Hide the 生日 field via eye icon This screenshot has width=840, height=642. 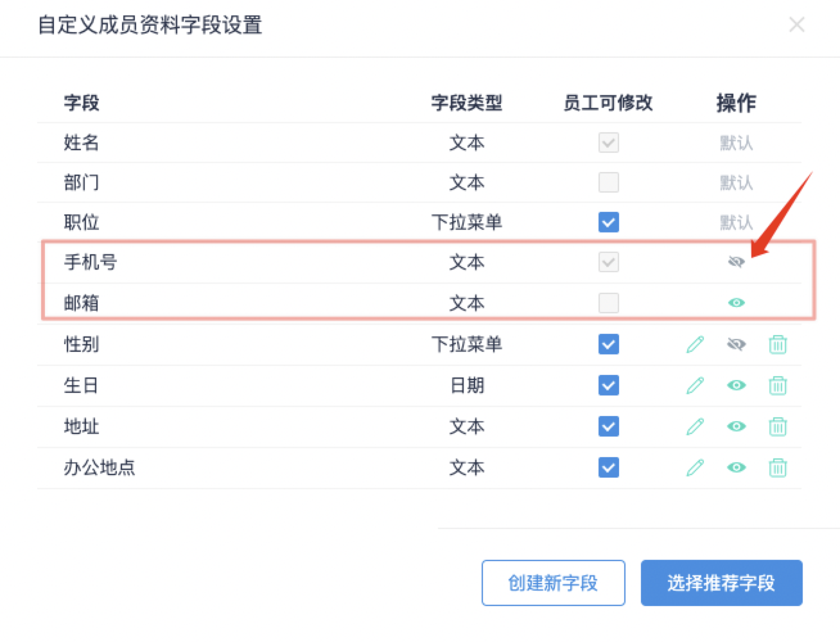736,386
